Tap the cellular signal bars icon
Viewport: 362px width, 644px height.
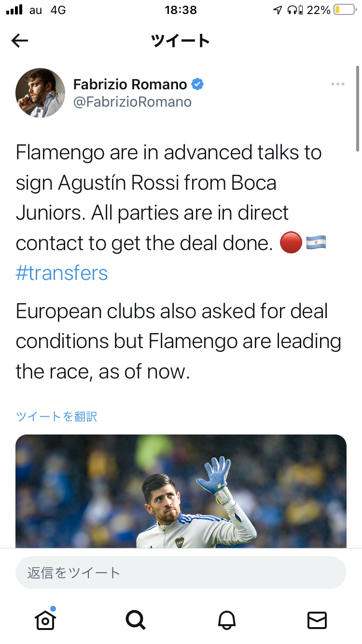click(x=14, y=10)
